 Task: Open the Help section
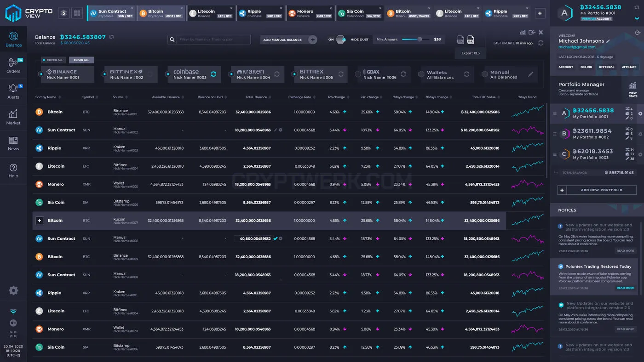(x=13, y=170)
